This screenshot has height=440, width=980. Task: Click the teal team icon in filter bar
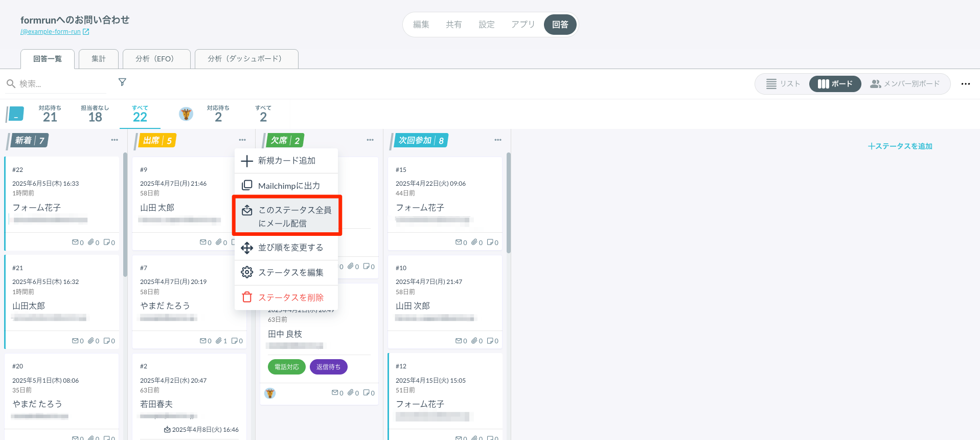16,114
